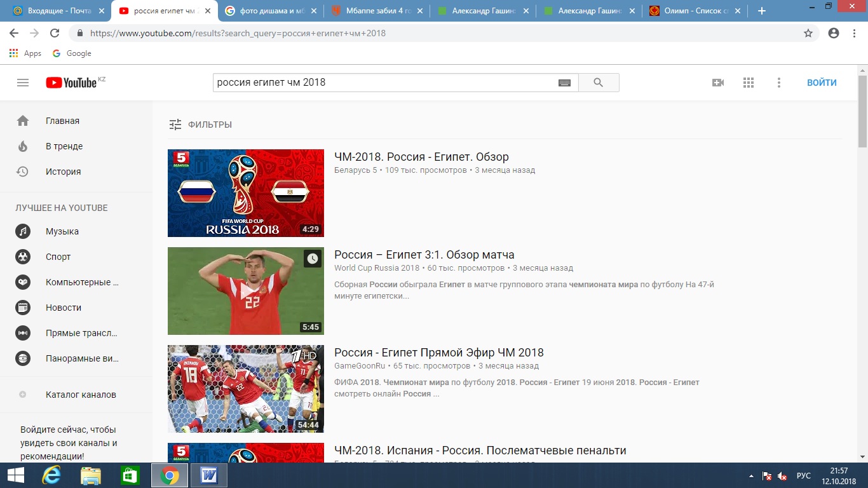This screenshot has height=488, width=868.
Task: Click the История clock icon
Action: point(23,172)
